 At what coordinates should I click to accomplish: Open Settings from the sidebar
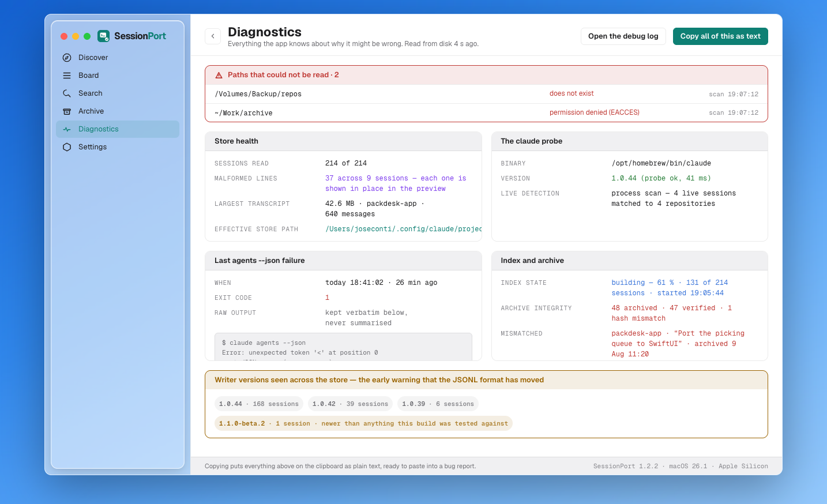coord(118,147)
